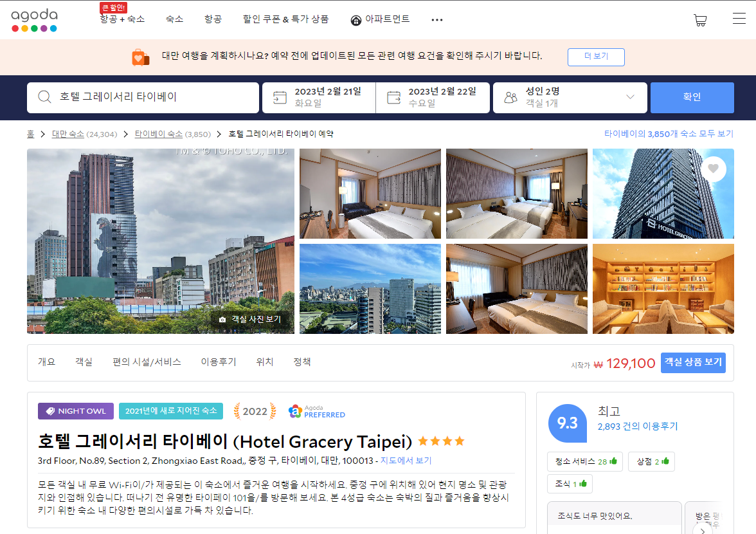The width and height of the screenshot is (756, 534).
Task: Open the 2,893 건의 이용후기 link
Action: coord(638,427)
